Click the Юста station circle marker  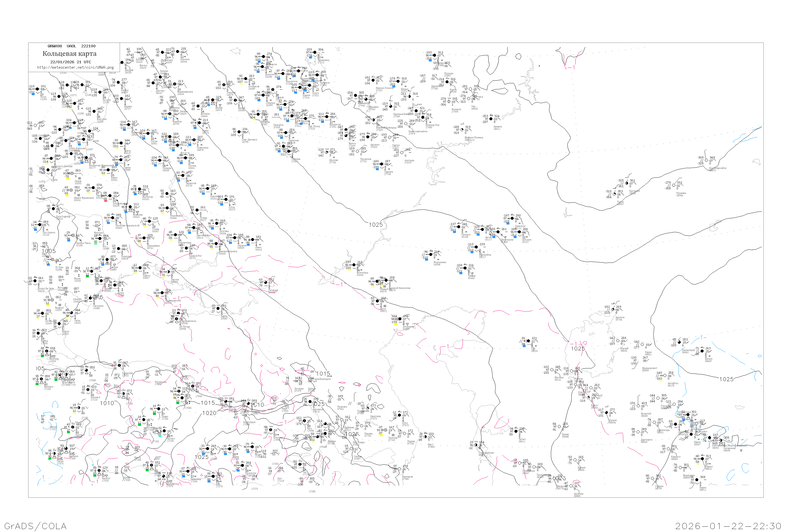pos(377,301)
